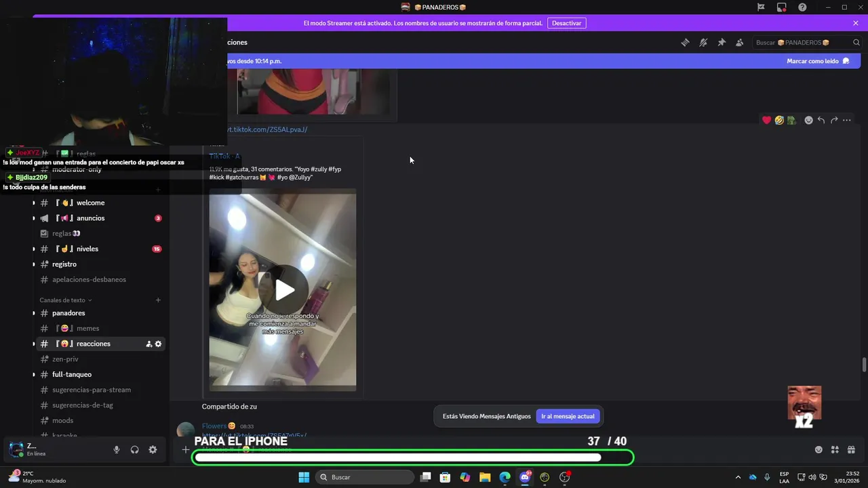Viewport: 868px width, 488px height.
Task: Click the Desactivar streamer mode button
Action: pyautogui.click(x=567, y=23)
